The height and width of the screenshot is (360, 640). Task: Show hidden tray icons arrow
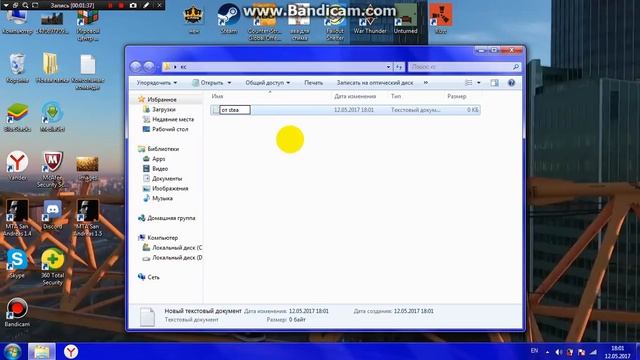coord(547,352)
